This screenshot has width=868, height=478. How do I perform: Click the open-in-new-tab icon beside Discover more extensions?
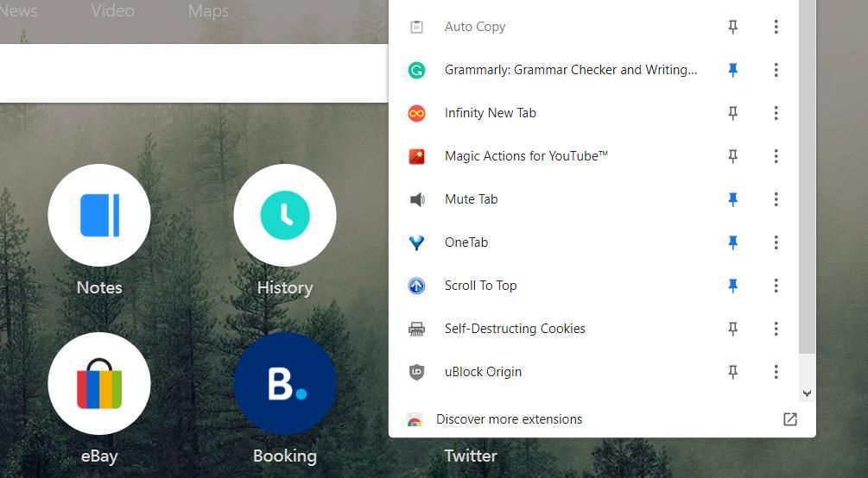(x=790, y=419)
